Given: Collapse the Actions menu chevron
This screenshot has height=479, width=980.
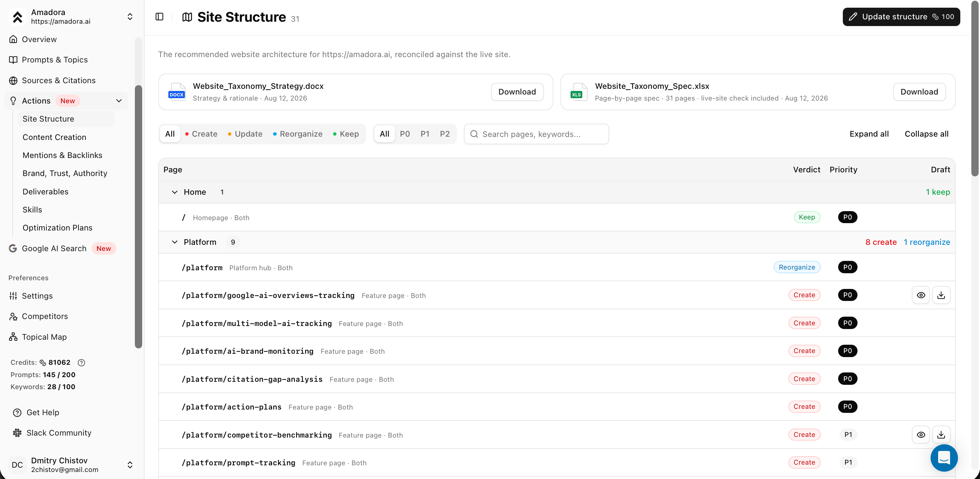Looking at the screenshot, I should [x=119, y=101].
